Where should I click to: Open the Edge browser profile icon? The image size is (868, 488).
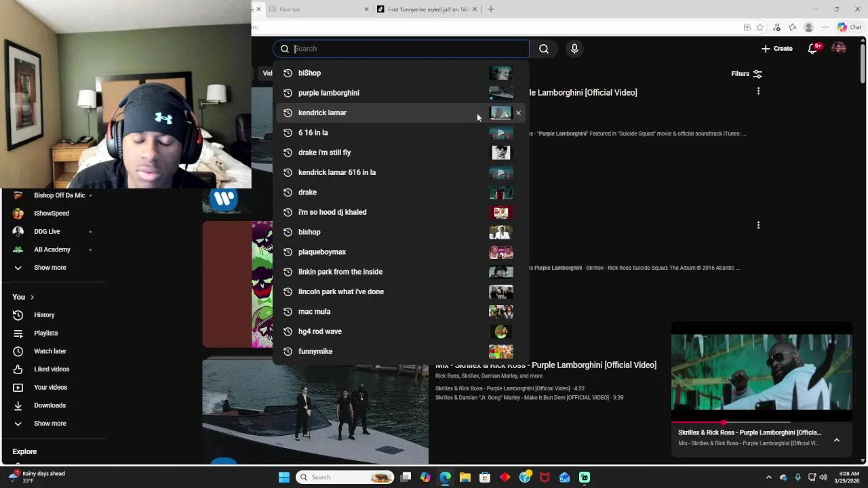point(808,27)
